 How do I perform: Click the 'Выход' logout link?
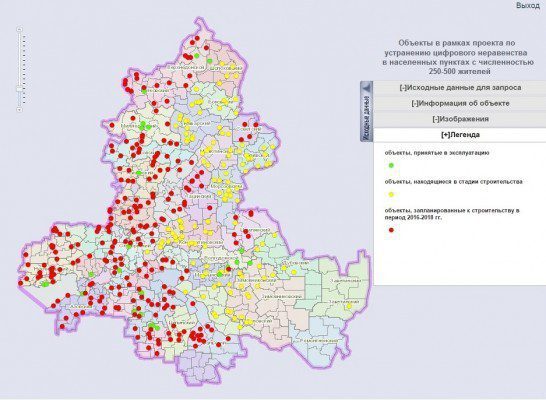coord(528,6)
